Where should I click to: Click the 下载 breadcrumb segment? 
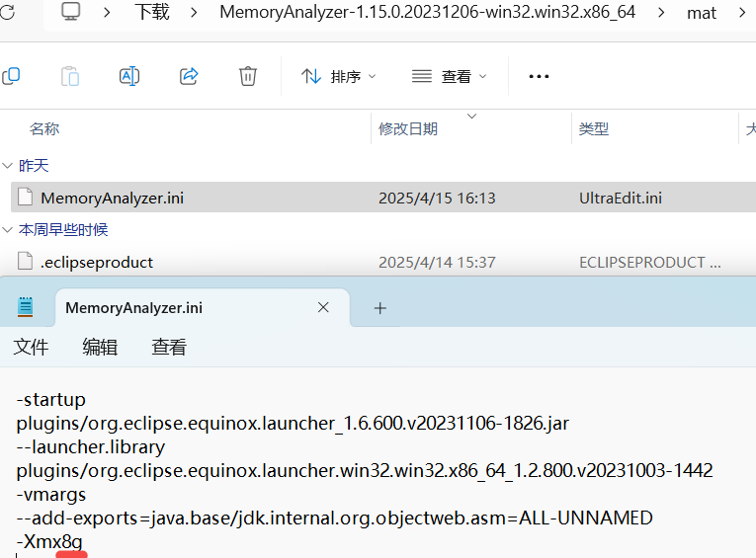click(152, 12)
